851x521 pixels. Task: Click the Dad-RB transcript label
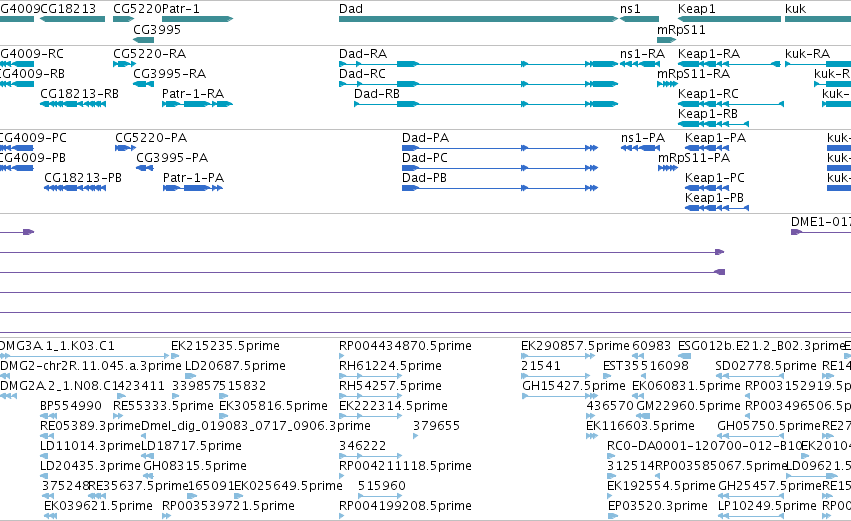[377, 94]
